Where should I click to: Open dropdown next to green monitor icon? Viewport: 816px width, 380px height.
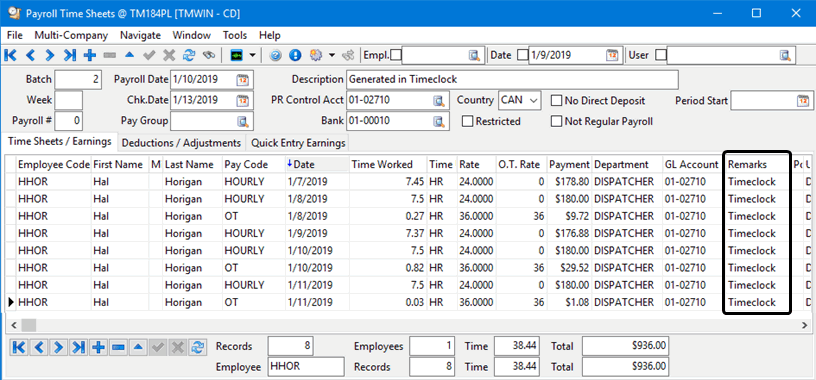point(252,55)
